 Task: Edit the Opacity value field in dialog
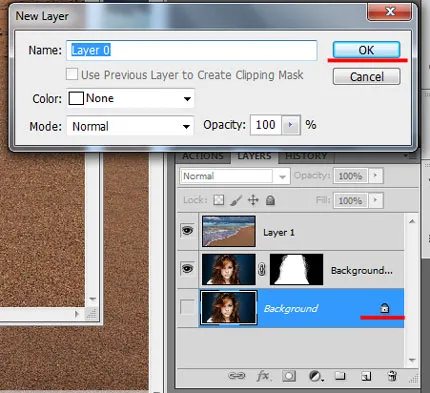[x=266, y=125]
